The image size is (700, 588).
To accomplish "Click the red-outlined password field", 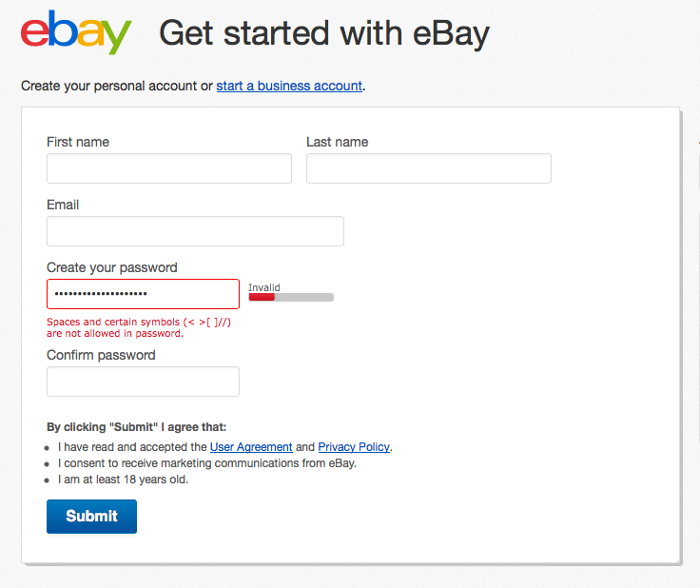I will tap(143, 294).
